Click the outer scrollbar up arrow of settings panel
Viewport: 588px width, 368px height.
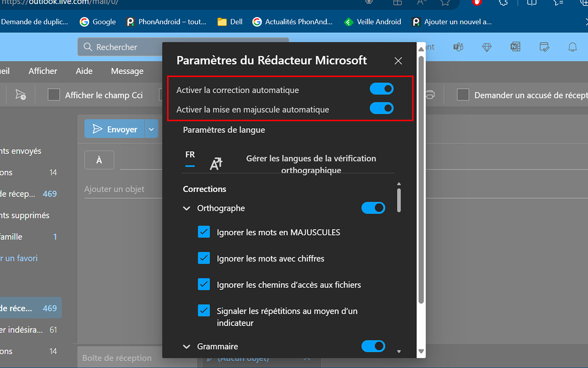[x=421, y=49]
